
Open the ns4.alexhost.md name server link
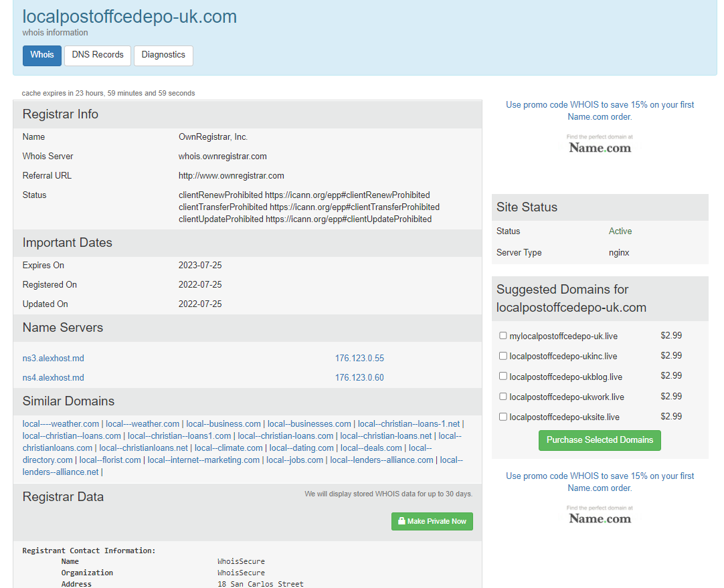pyautogui.click(x=53, y=377)
